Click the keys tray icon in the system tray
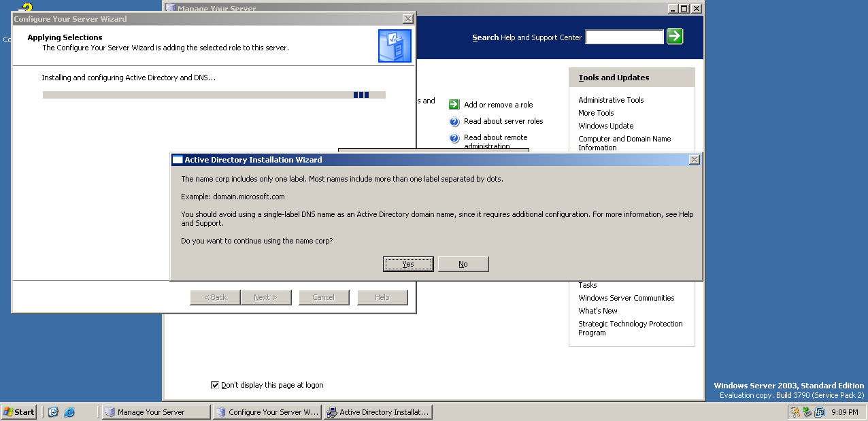The image size is (868, 421). pyautogui.click(x=795, y=412)
